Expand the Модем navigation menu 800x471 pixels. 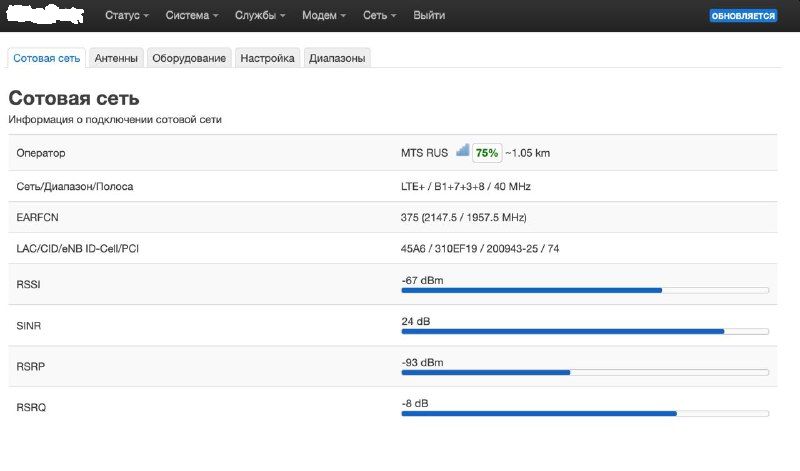click(x=325, y=16)
